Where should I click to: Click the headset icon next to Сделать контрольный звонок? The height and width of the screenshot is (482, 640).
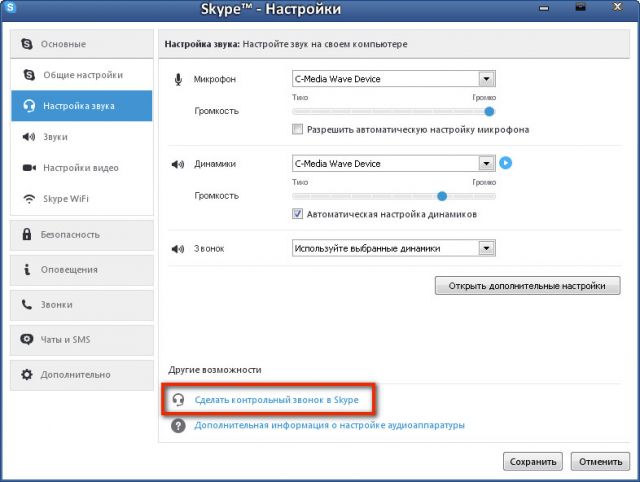(x=178, y=400)
